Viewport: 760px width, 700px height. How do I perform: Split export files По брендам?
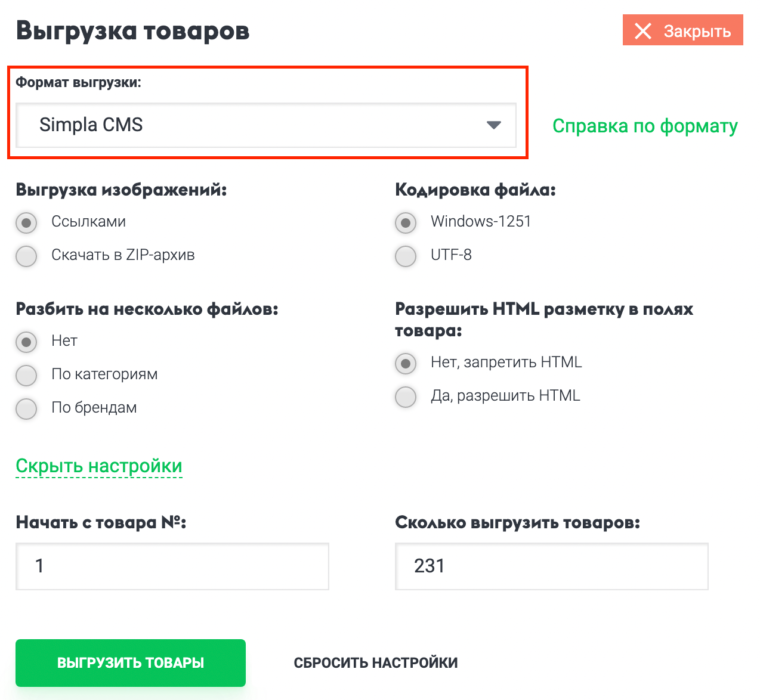[x=26, y=409]
